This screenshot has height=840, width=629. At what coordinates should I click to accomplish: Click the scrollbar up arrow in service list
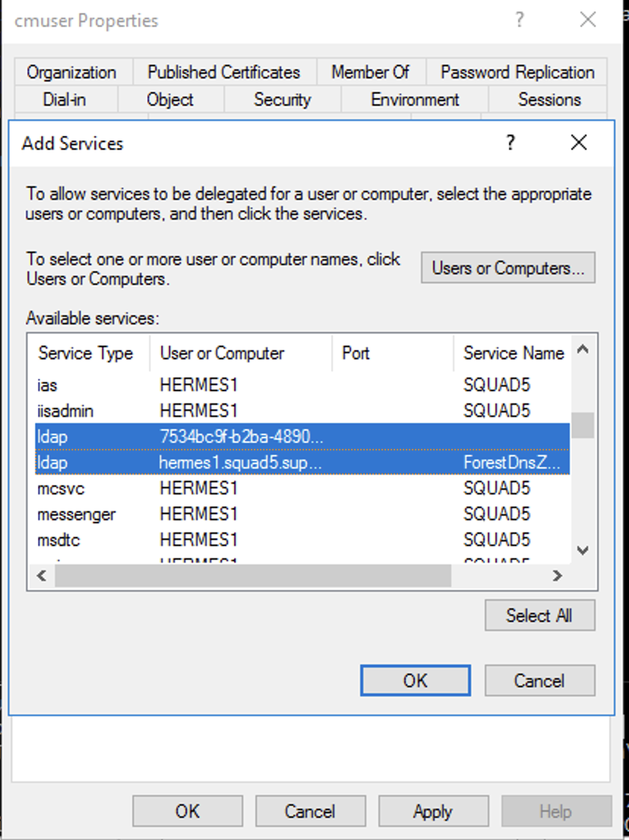(x=582, y=349)
